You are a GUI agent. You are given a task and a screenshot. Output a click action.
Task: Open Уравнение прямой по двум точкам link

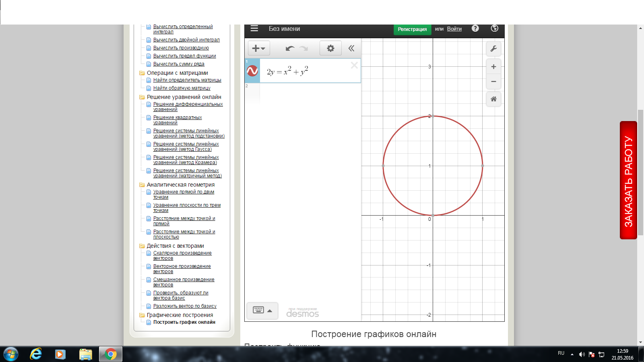(184, 194)
